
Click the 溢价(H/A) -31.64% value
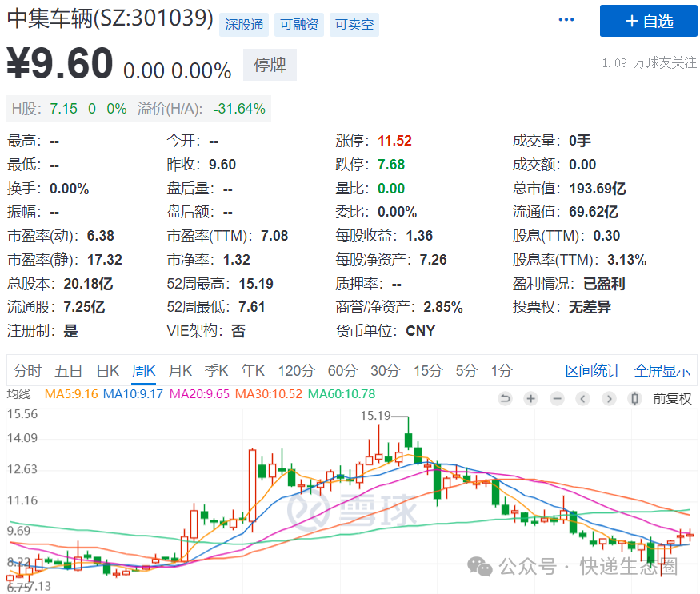coord(202,109)
